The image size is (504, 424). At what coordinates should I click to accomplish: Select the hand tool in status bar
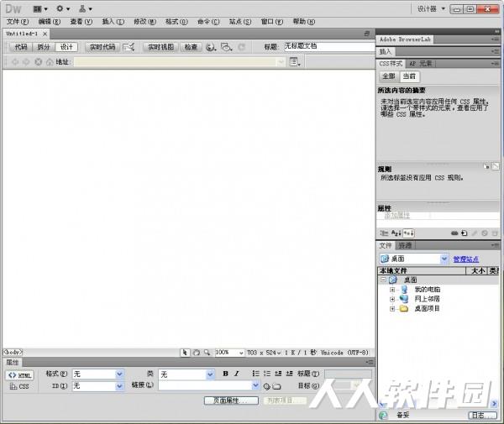196,353
